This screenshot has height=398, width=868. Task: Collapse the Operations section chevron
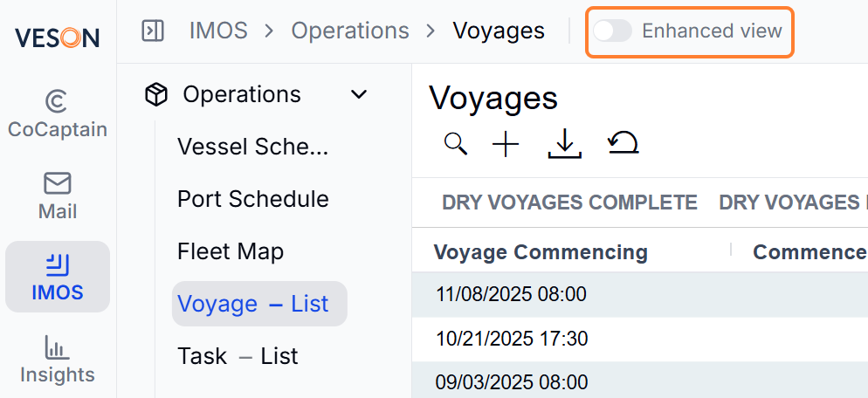359,94
